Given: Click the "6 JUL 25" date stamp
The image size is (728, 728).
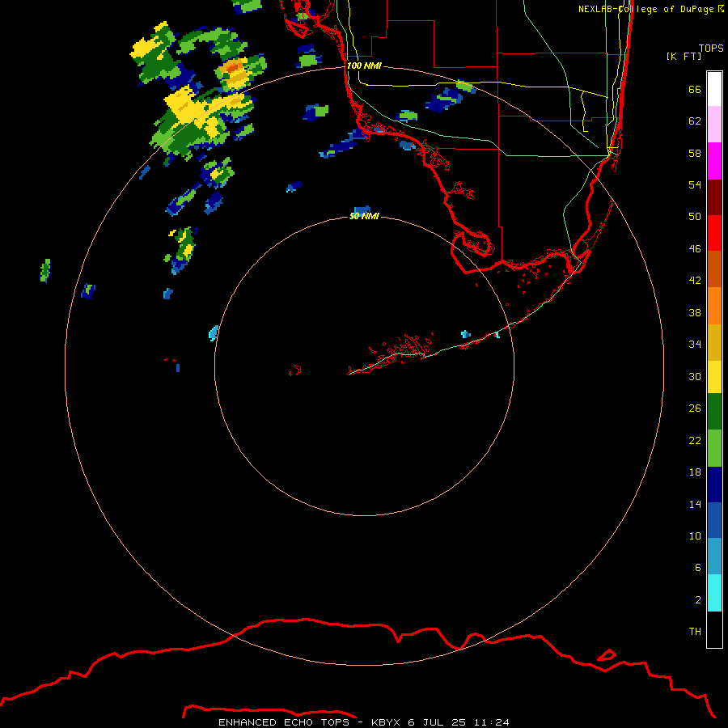Looking at the screenshot, I should (x=437, y=722).
